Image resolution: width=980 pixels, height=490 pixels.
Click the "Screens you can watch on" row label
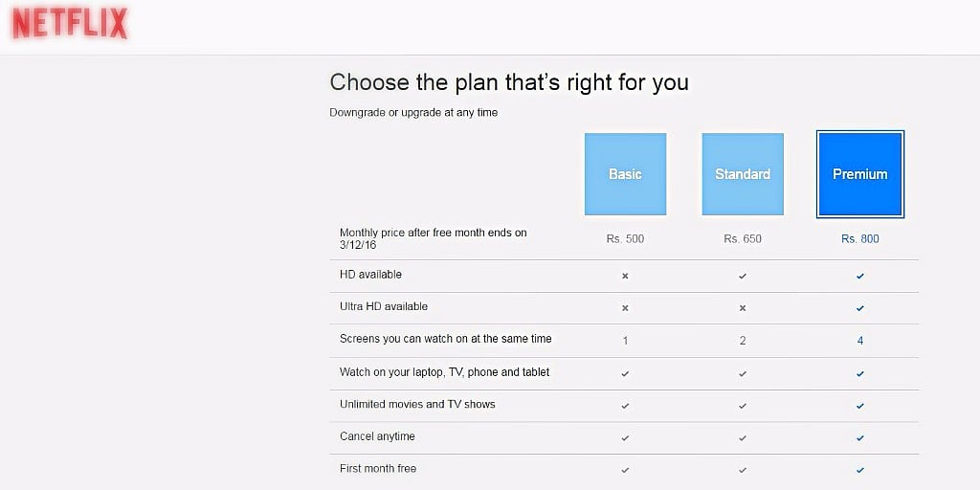click(445, 339)
